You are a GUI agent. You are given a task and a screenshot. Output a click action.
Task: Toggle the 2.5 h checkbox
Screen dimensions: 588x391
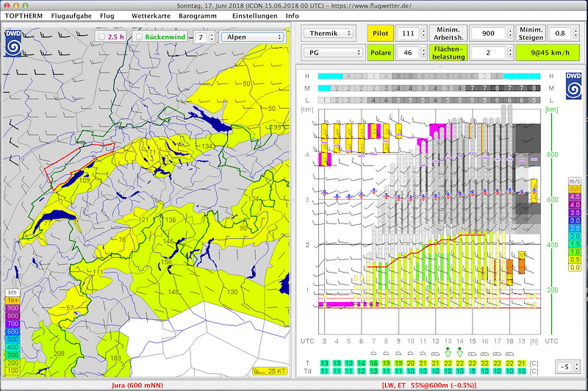101,37
